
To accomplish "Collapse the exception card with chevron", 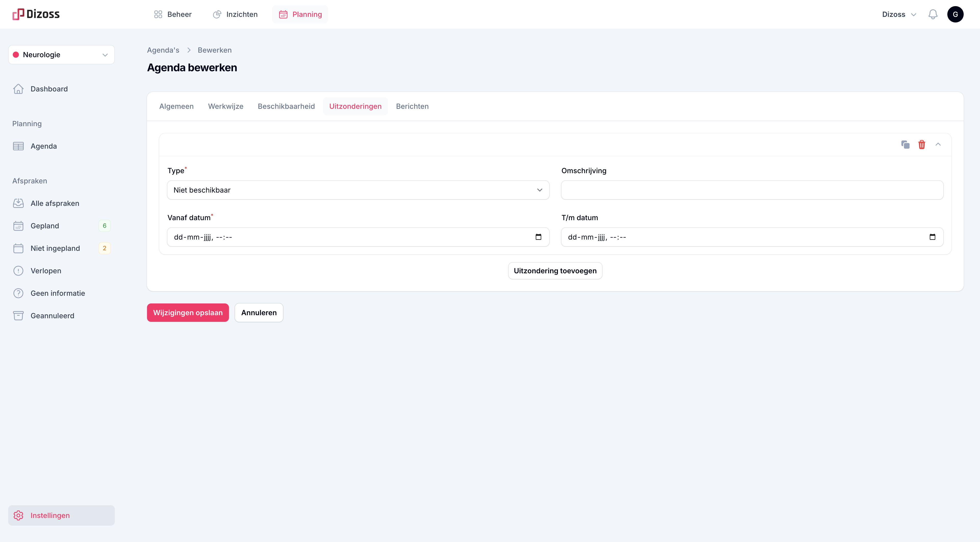I will [938, 145].
